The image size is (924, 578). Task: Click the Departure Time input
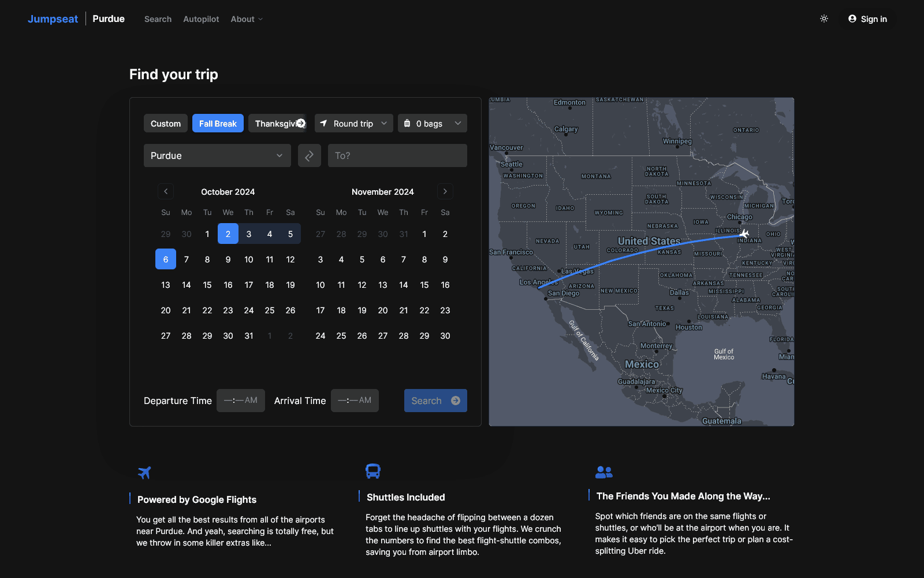(241, 401)
